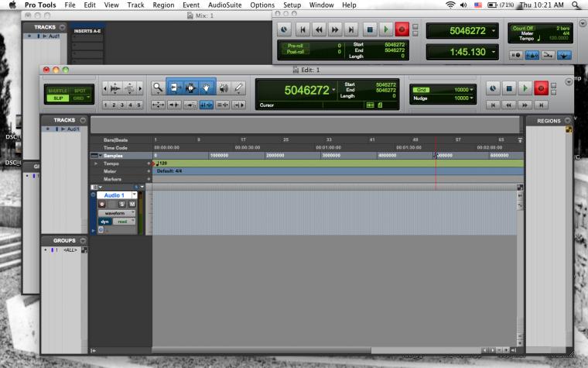Select Grid edit mode

coord(78,98)
